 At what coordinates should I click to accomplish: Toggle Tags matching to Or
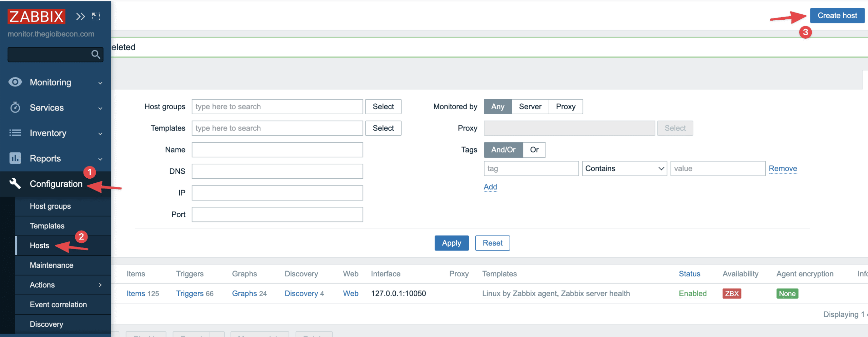tap(534, 150)
